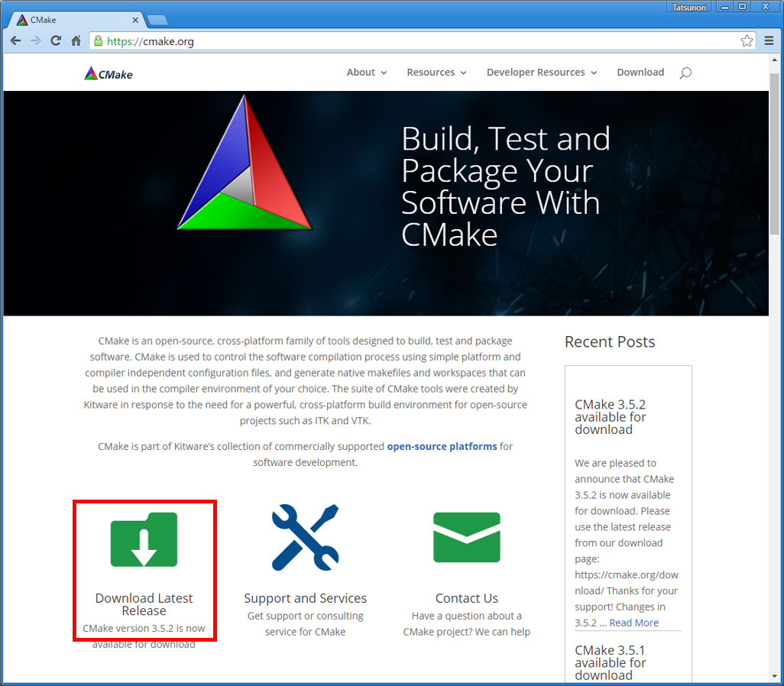Expand the Developer Resources menu
The height and width of the screenshot is (686, 784).
tap(542, 73)
